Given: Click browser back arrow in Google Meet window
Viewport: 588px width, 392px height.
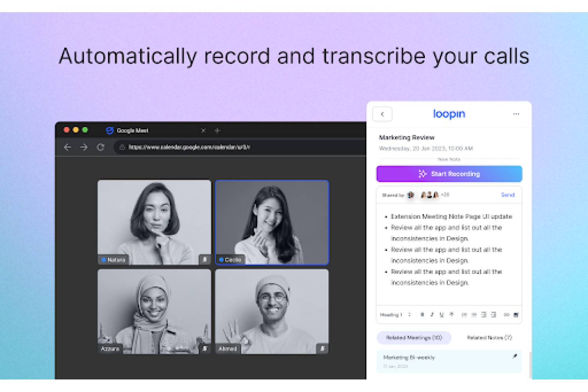Looking at the screenshot, I should coord(67,147).
